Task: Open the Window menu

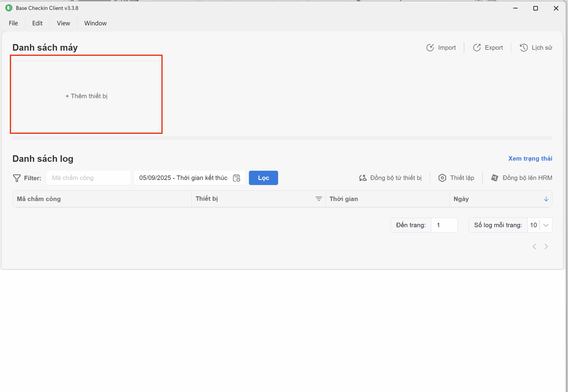Action: click(x=95, y=23)
